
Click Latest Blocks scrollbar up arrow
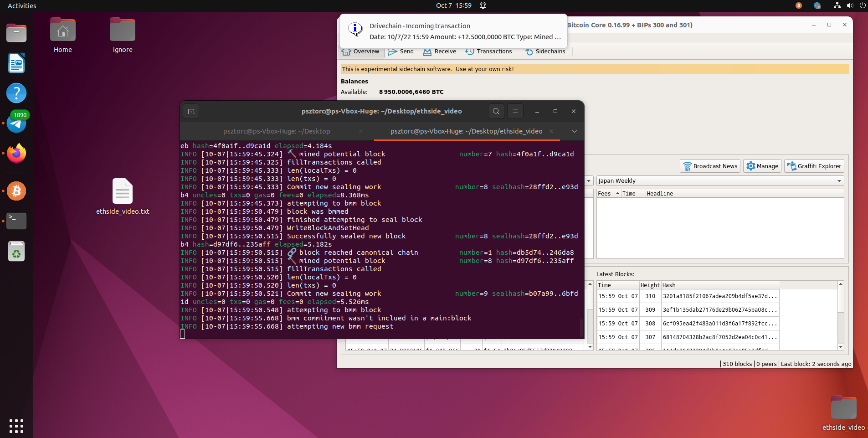pos(841,284)
